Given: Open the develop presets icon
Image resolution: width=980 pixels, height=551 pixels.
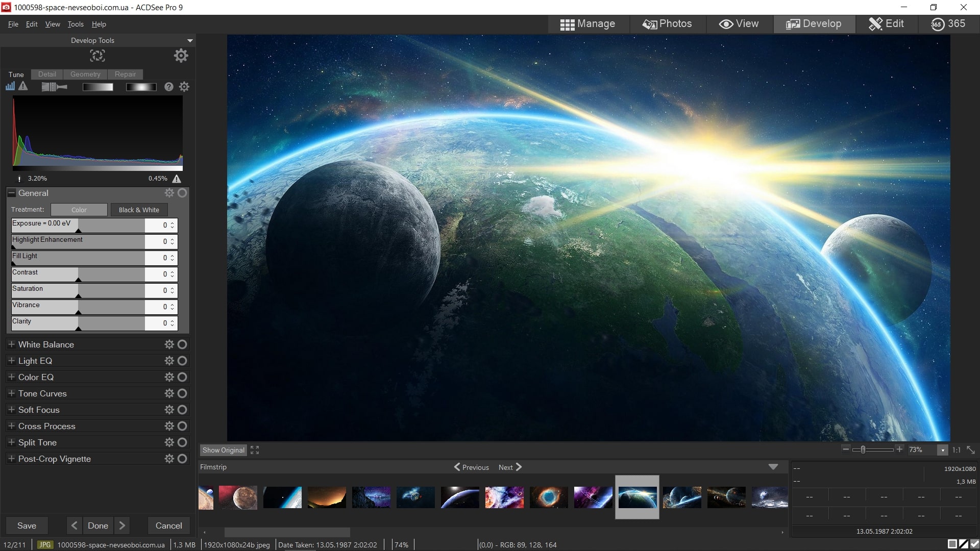Looking at the screenshot, I should pyautogui.click(x=97, y=56).
